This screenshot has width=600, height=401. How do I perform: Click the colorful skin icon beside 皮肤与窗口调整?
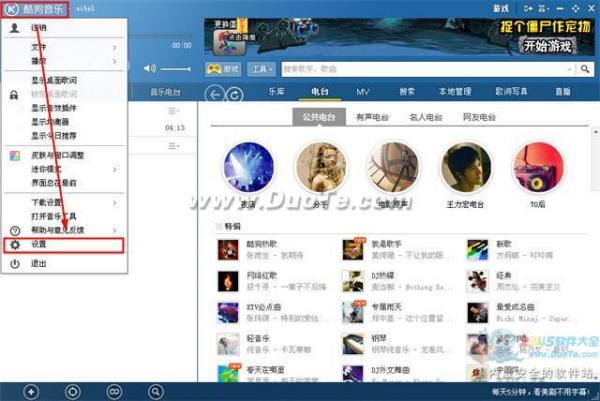[x=15, y=155]
